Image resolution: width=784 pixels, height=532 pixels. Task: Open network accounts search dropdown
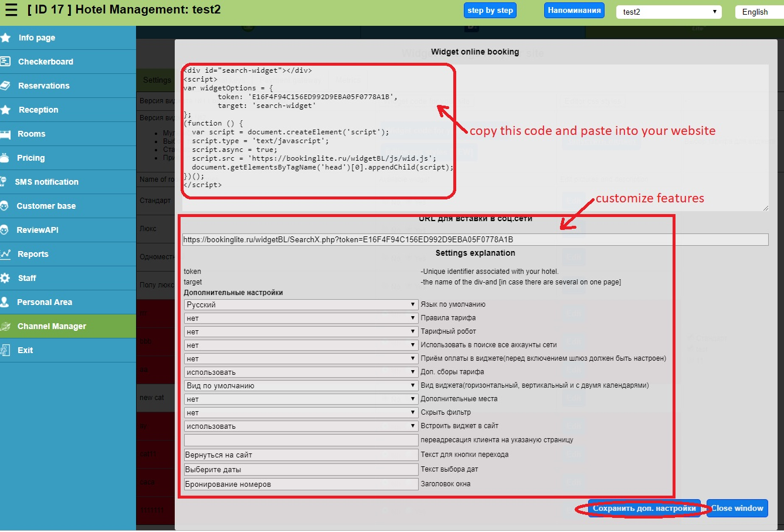pyautogui.click(x=301, y=345)
